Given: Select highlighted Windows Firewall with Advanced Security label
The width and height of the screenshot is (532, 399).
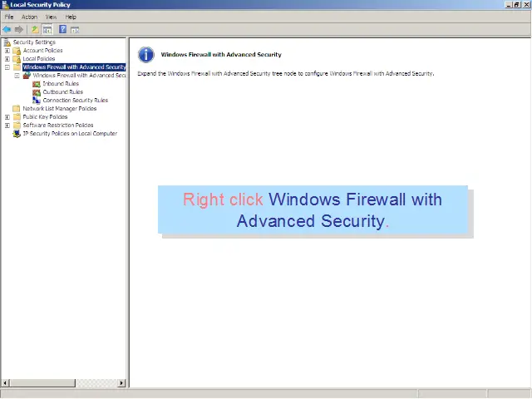Looking at the screenshot, I should point(74,67).
